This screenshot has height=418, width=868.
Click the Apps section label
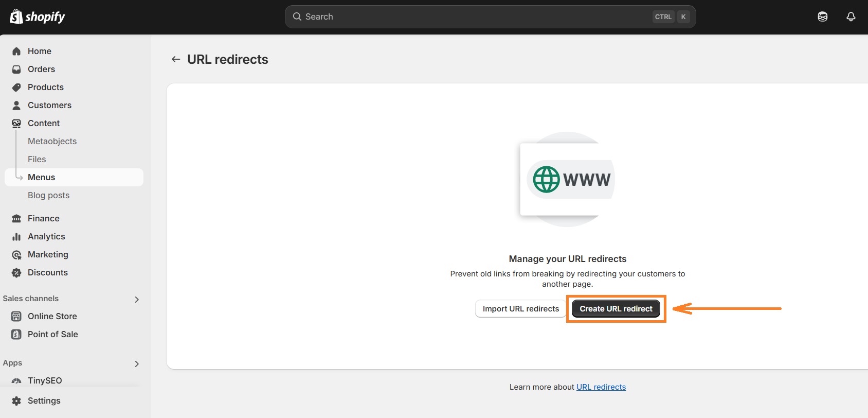pyautogui.click(x=12, y=363)
